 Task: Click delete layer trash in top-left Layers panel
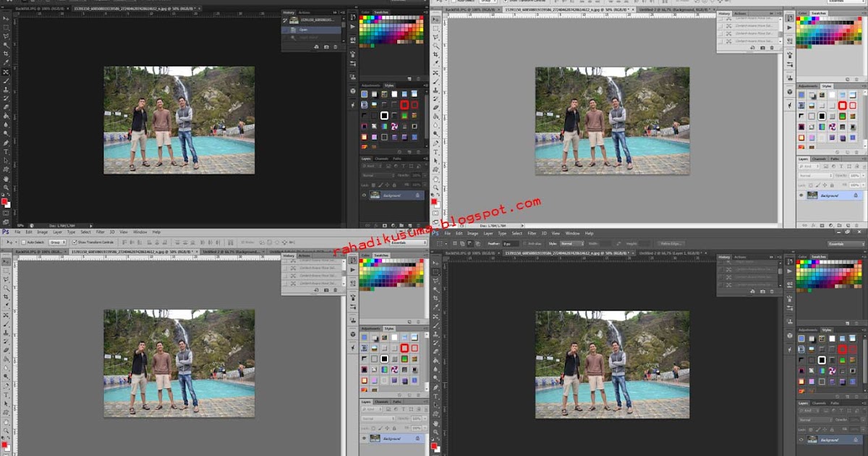click(418, 225)
